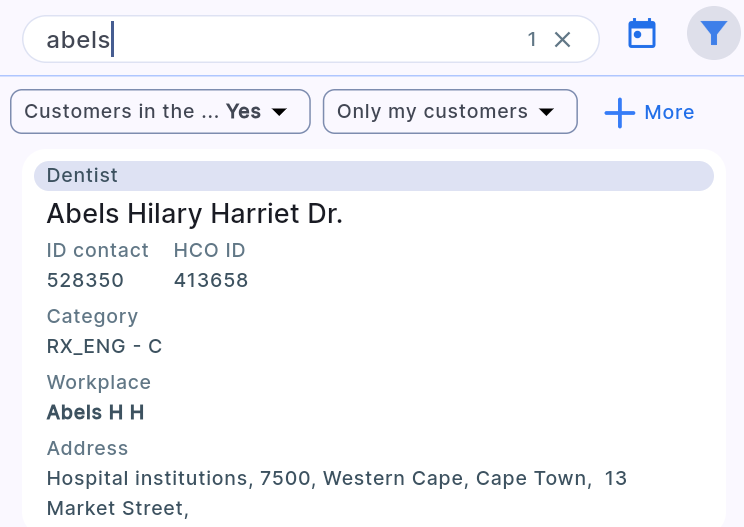The image size is (744, 527).
Task: Click the plus icon next to More
Action: click(620, 112)
